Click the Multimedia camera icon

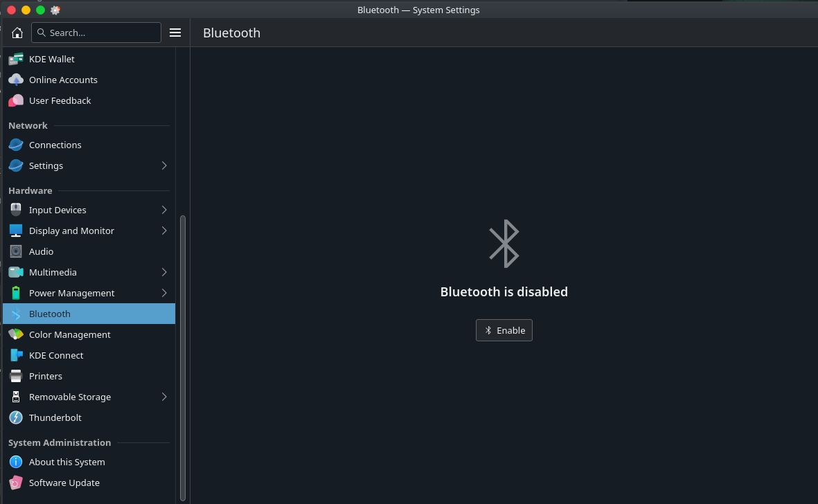16,273
